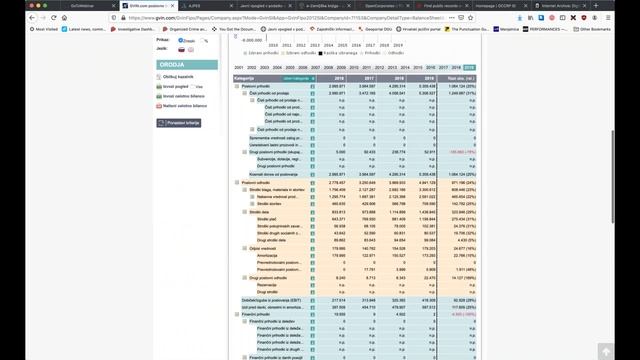
Task: Click the Natisni celotno bilanco link
Action: [x=185, y=106]
